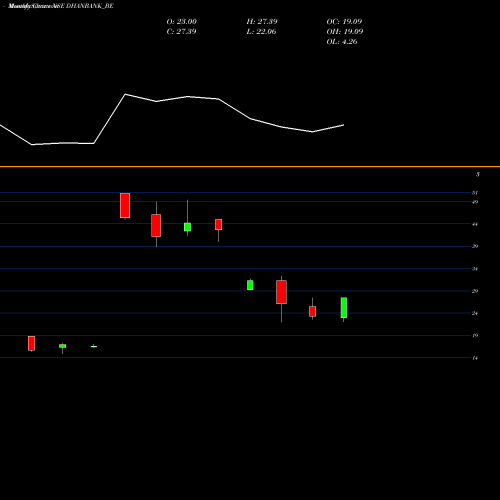Select the leftmost red candle below the 19 line
500x500 pixels.
click(31, 343)
